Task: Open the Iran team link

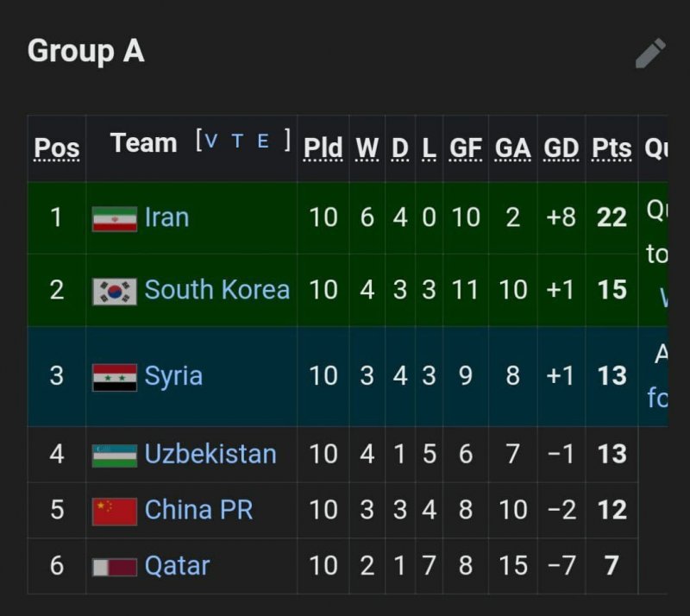Action: click(x=166, y=217)
